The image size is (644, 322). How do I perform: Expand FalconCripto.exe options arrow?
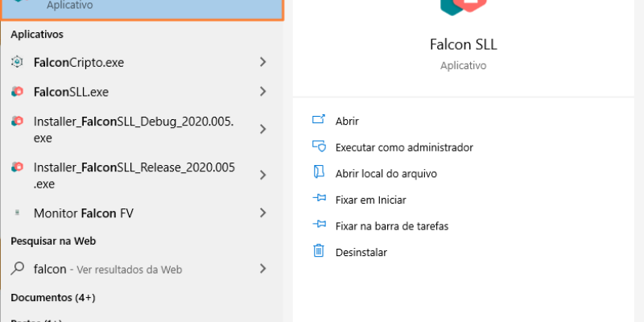(x=263, y=62)
